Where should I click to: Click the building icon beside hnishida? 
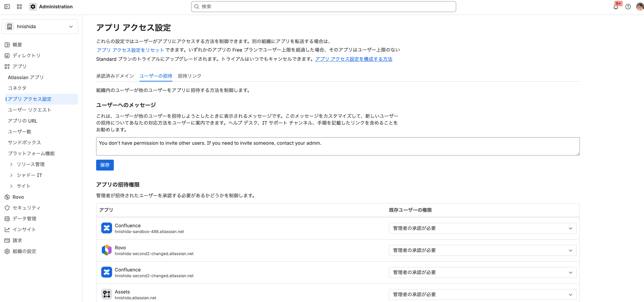click(x=10, y=26)
